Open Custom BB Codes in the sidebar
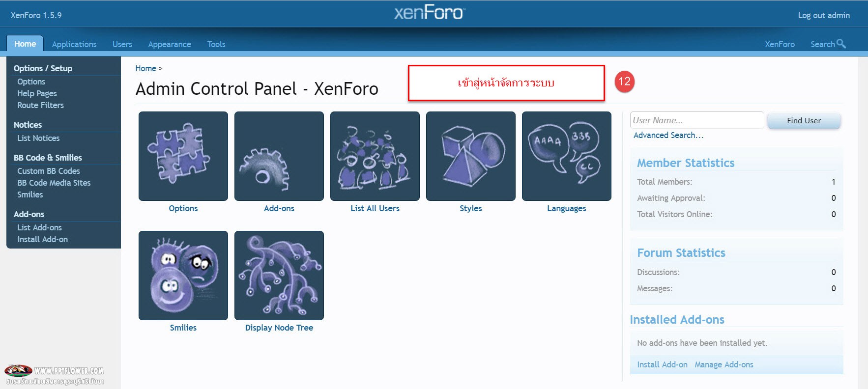The height and width of the screenshot is (389, 868). click(x=49, y=171)
